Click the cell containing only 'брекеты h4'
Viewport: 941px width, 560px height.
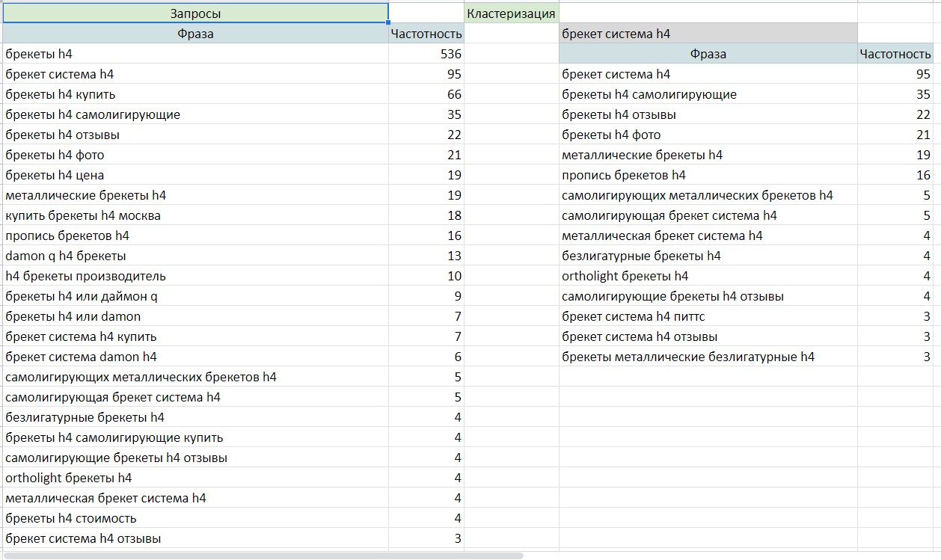coord(195,54)
